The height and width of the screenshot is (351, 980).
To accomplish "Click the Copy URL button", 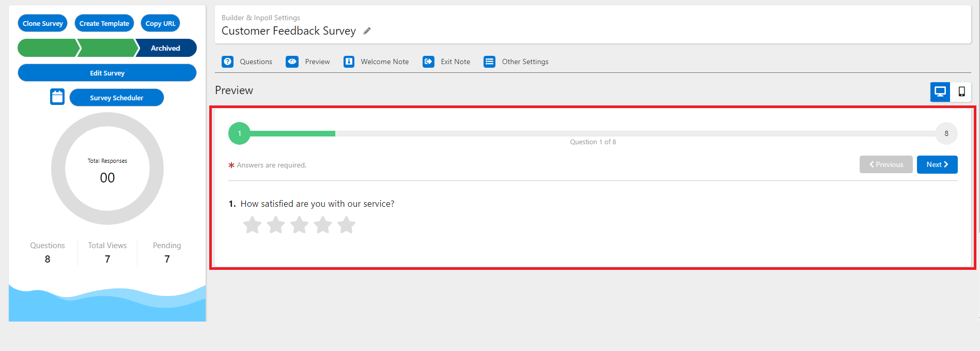I will pos(160,23).
